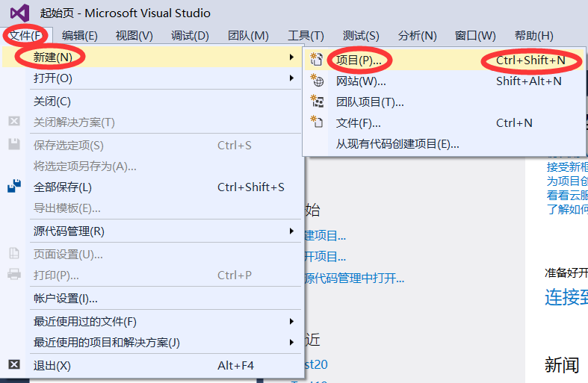Image resolution: width=588 pixels, height=383 pixels.
Task: Click the 新闻 heading on start page
Action: (562, 365)
